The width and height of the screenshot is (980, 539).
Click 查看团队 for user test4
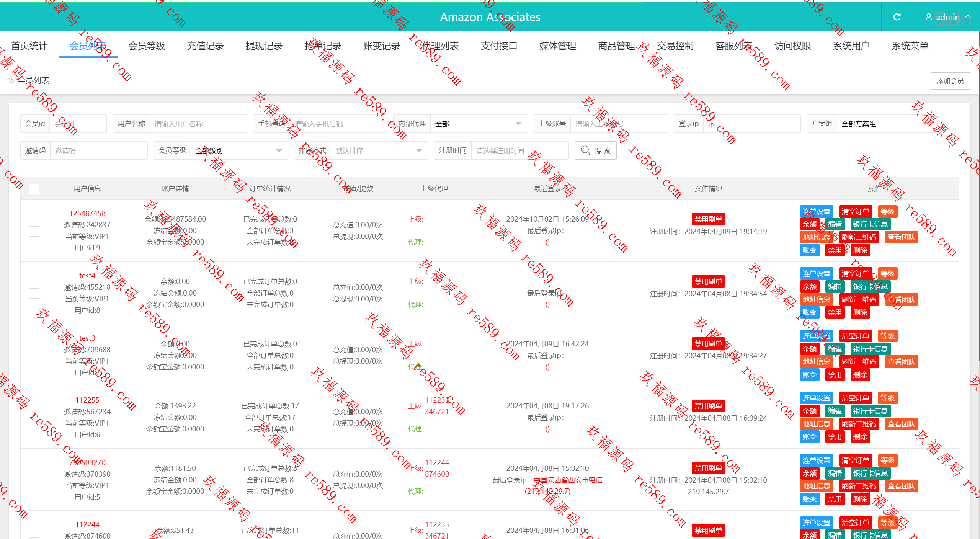click(x=901, y=299)
